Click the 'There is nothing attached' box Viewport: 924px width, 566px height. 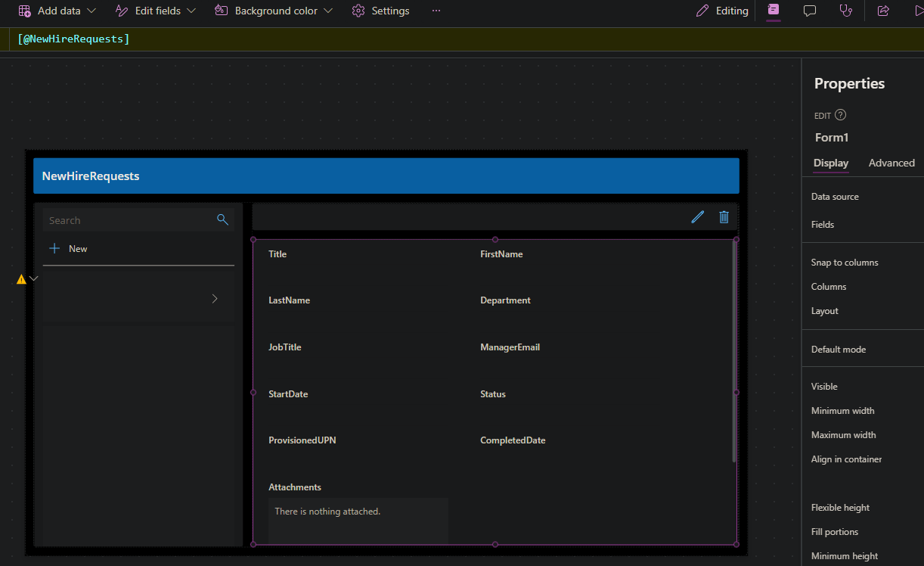coord(358,521)
